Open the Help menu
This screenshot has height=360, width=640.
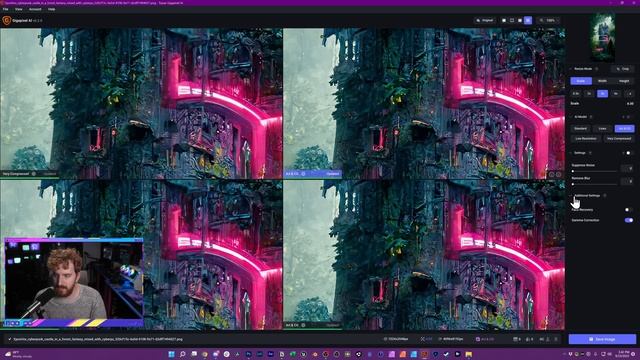point(51,9)
